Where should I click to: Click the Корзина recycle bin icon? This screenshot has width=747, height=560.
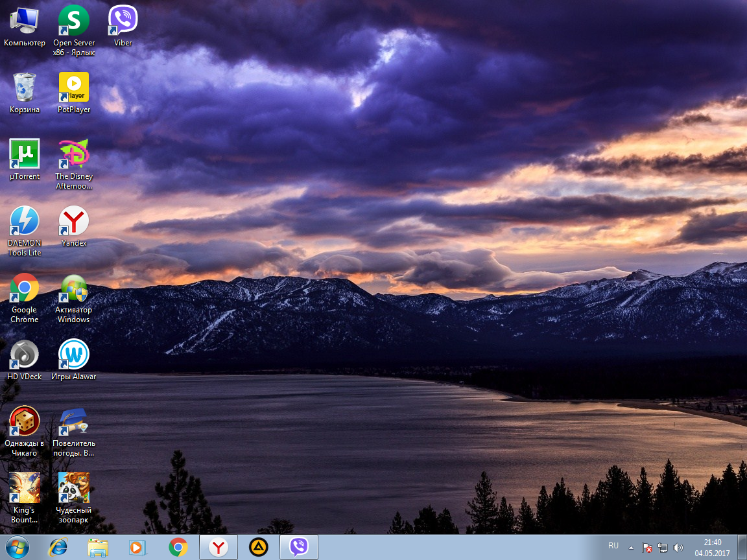(x=25, y=87)
